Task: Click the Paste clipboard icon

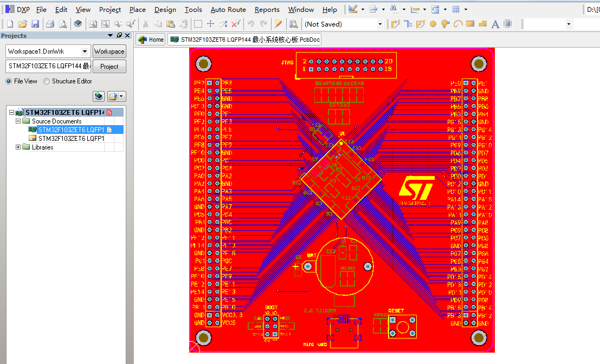Action: (x=171, y=24)
